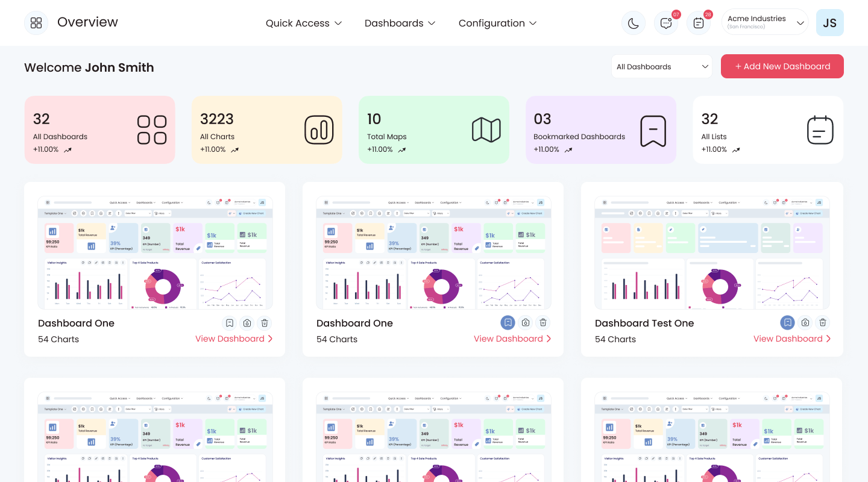Screen dimensions: 868x482
Task: Expand the Quick Access menu
Action: [304, 23]
